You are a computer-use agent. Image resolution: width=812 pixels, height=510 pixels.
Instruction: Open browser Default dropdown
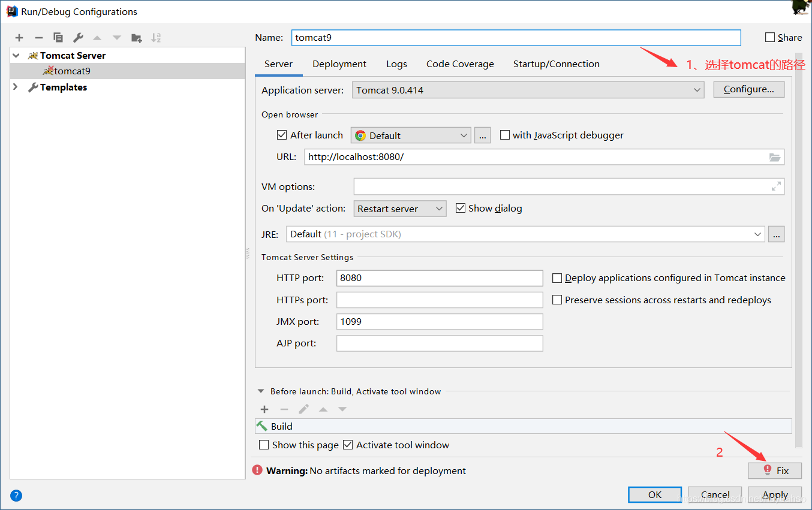(x=411, y=135)
